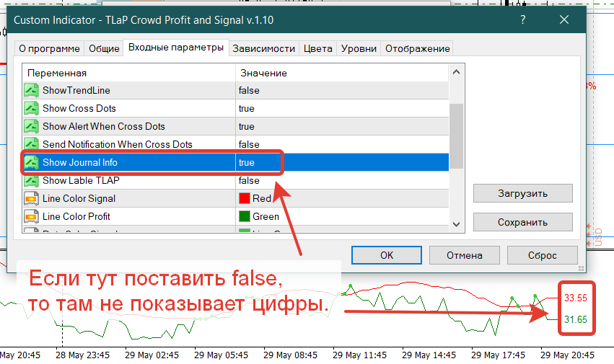Click the parameter list scrollbar thumb

point(456,136)
